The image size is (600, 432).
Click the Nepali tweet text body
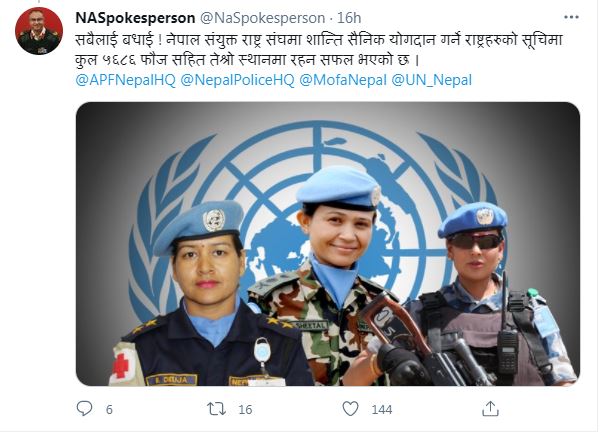319,50
